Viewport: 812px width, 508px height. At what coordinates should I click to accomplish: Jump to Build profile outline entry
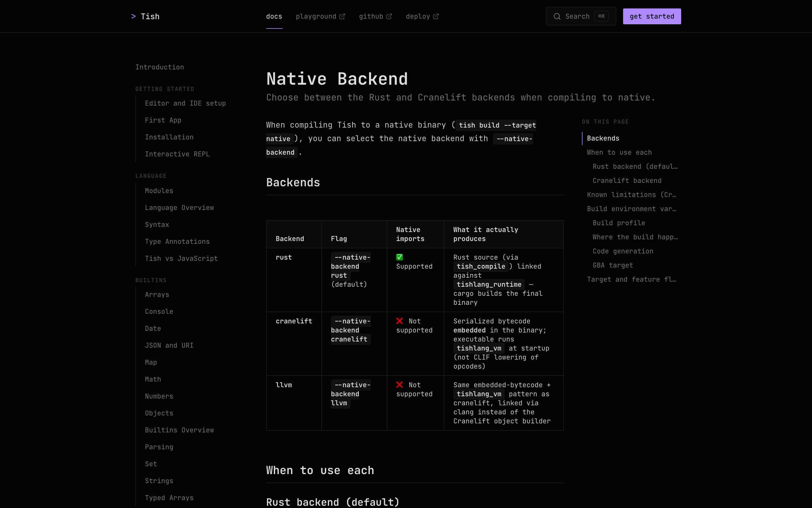click(x=619, y=223)
